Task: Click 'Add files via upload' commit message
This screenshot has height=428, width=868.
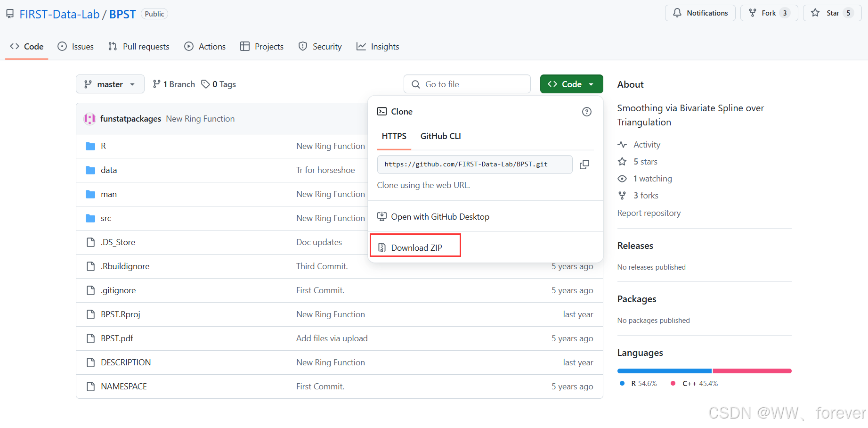Action: click(x=332, y=338)
